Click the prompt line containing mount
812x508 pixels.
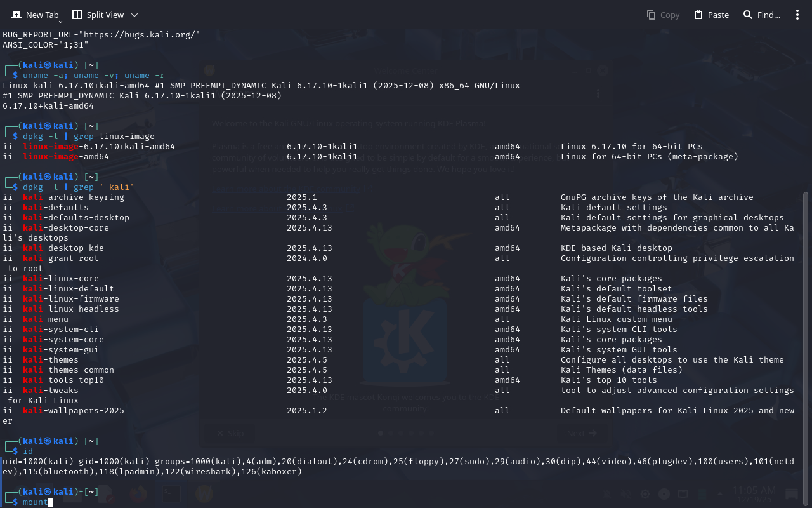(x=35, y=502)
